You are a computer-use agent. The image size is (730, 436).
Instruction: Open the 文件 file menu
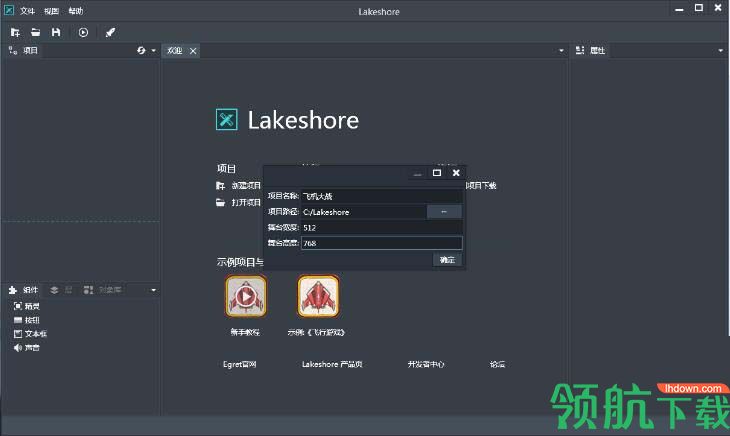point(27,11)
